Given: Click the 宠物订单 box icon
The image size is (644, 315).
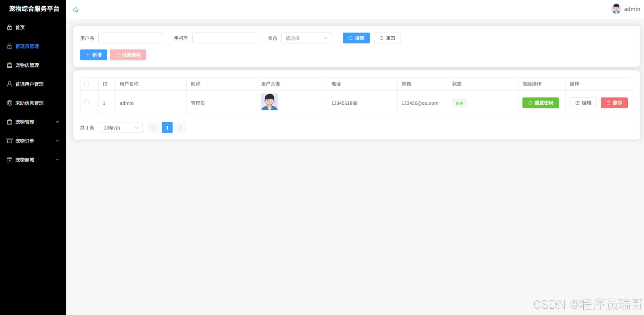Looking at the screenshot, I should coord(9,141).
